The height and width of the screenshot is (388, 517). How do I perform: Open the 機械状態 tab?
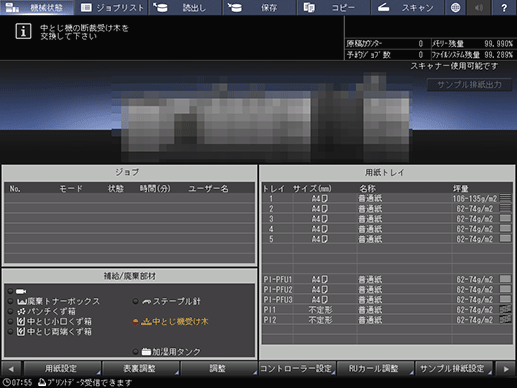37,7
